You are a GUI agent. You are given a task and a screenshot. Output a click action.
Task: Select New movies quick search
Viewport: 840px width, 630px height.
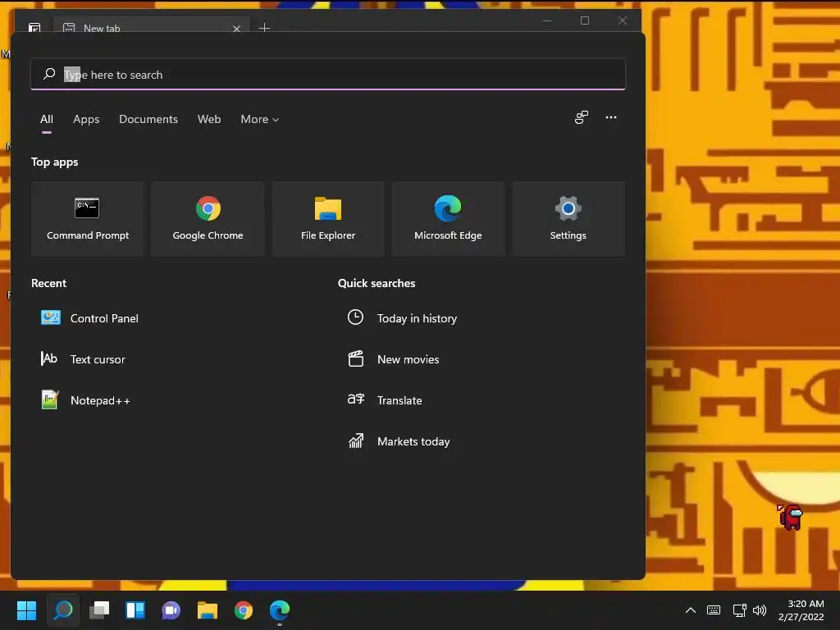[393, 359]
